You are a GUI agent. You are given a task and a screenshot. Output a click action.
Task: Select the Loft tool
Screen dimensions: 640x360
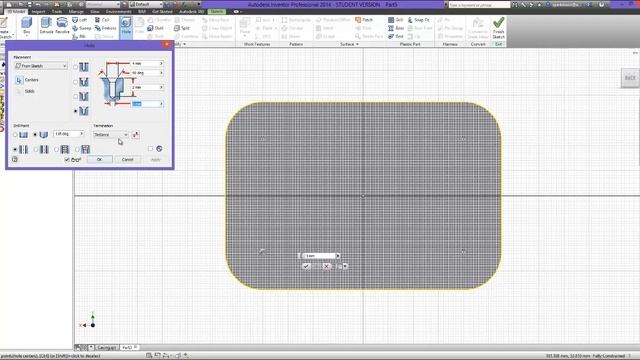(80, 20)
